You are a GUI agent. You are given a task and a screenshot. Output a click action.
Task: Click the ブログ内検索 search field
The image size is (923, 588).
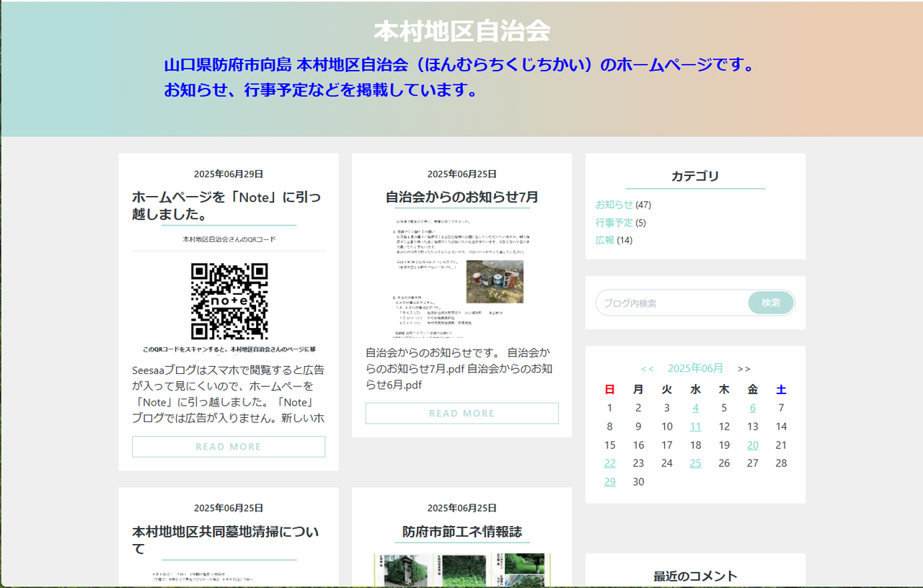tap(672, 303)
